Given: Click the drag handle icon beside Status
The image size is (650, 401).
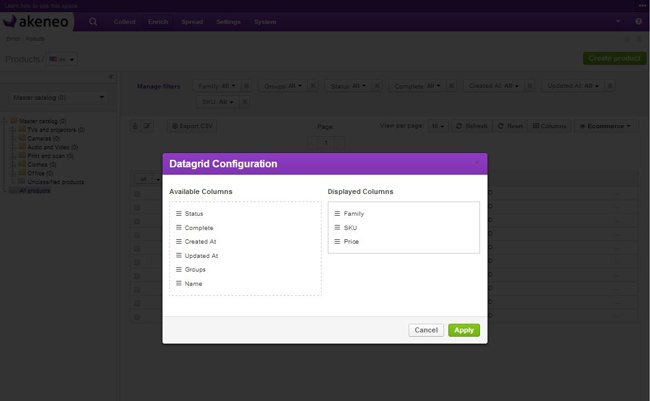Looking at the screenshot, I should coord(179,214).
